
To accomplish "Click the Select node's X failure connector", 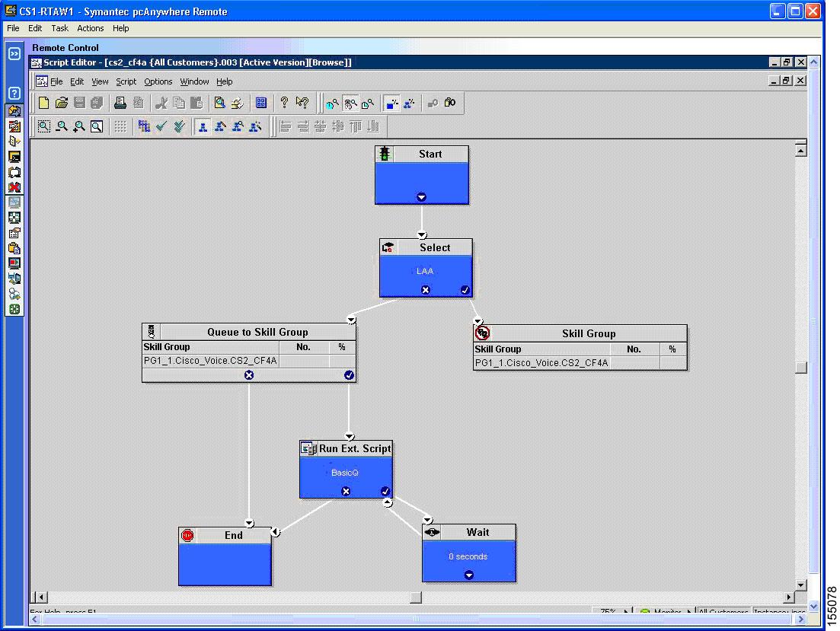I will click(x=426, y=290).
